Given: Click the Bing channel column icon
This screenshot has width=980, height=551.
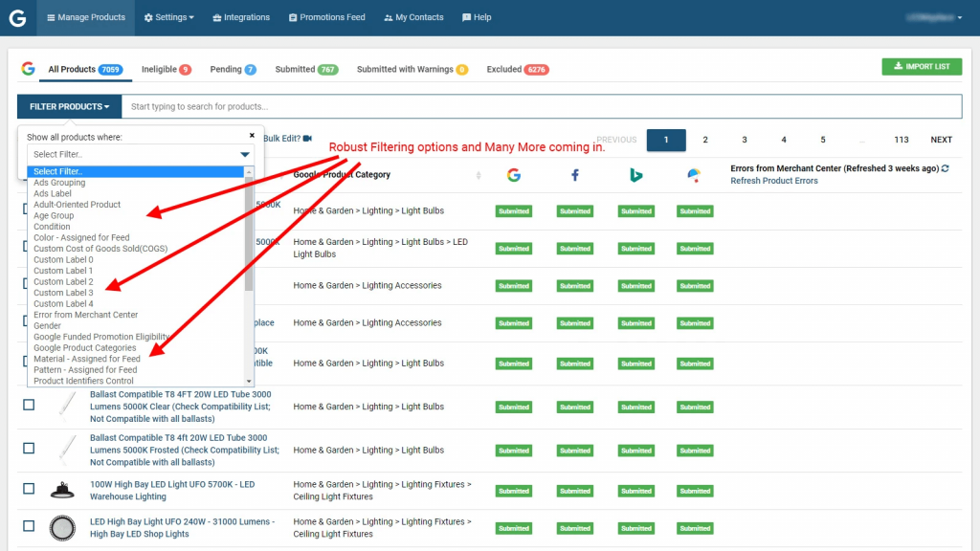Looking at the screenshot, I should click(635, 175).
